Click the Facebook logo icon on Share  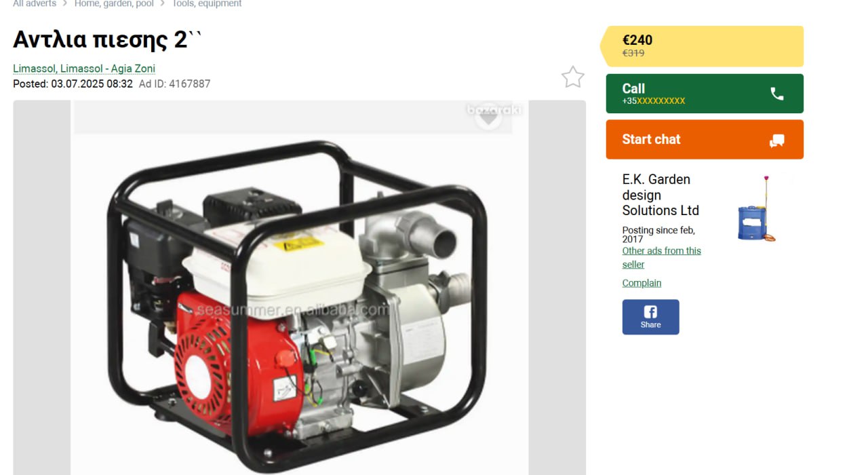[x=650, y=311]
